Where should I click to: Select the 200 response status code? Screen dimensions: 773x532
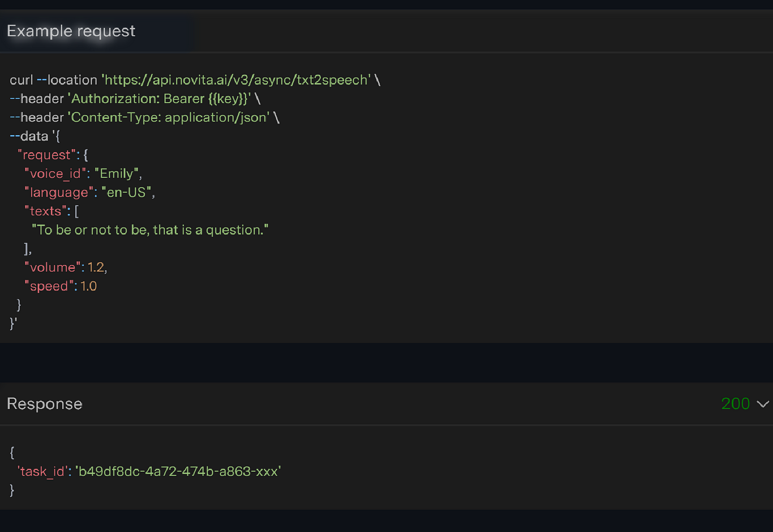tap(735, 404)
